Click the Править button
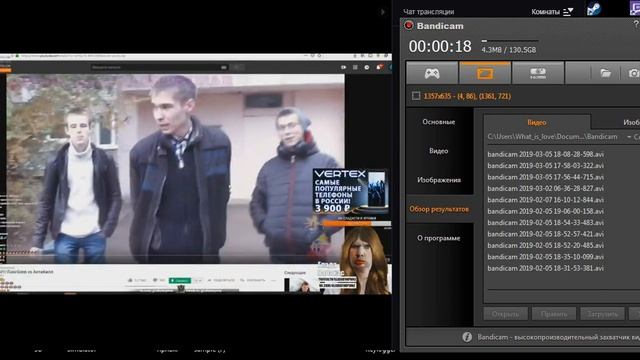640x360 pixels. (x=554, y=314)
